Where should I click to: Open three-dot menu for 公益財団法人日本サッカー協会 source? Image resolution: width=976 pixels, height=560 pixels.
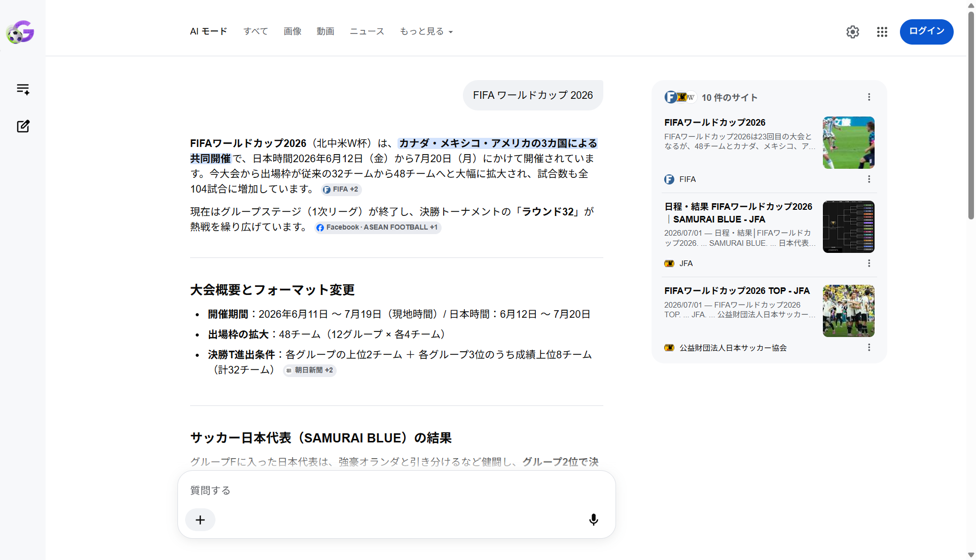pos(869,347)
